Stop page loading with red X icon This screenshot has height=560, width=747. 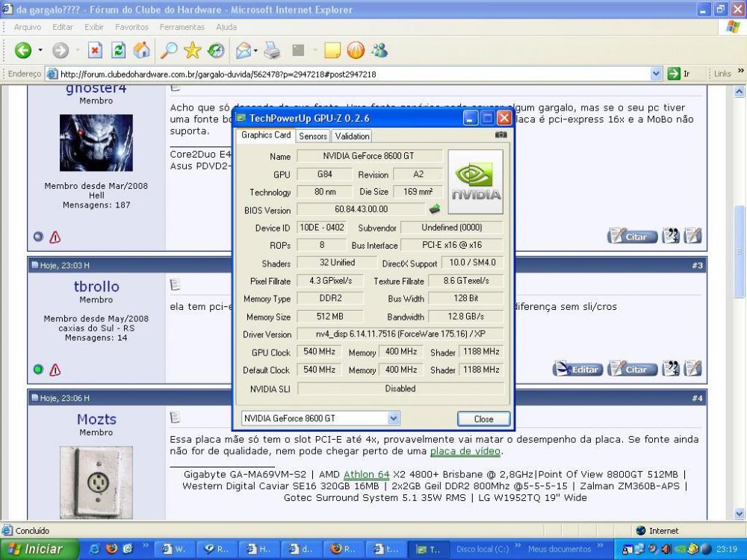(x=95, y=51)
